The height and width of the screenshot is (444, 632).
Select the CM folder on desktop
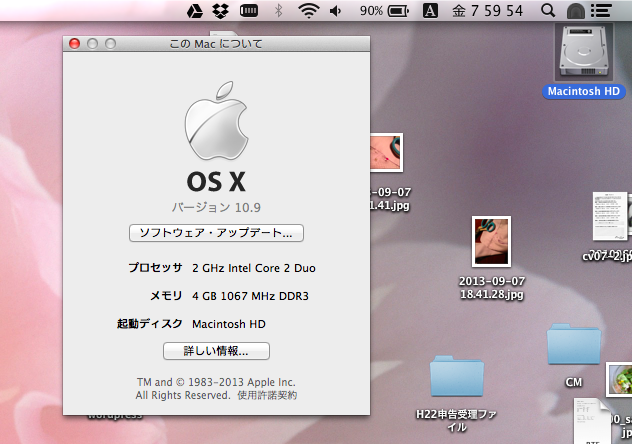coord(573,346)
